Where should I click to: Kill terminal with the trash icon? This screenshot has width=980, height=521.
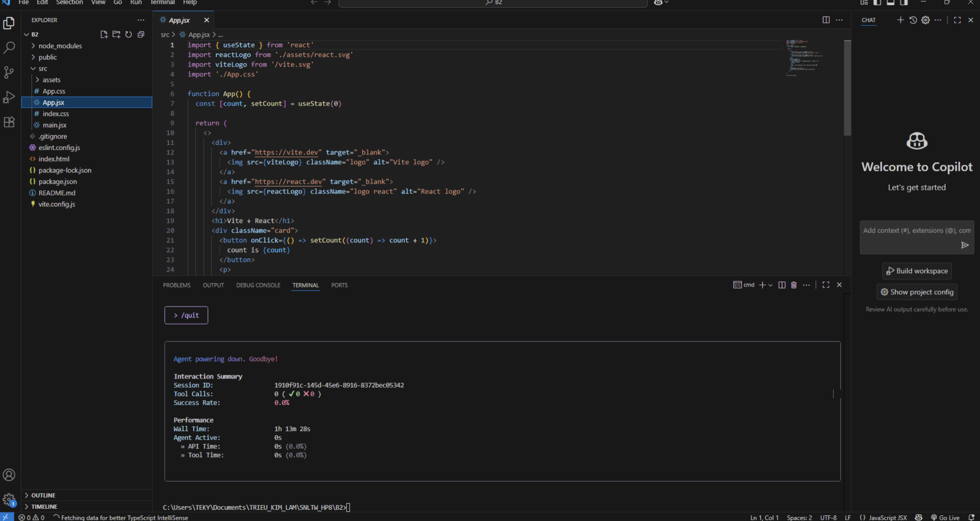click(794, 285)
